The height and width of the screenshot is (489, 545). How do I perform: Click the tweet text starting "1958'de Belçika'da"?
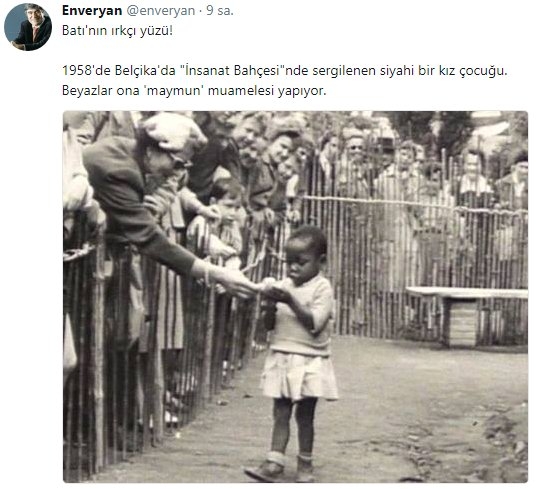pos(285,71)
